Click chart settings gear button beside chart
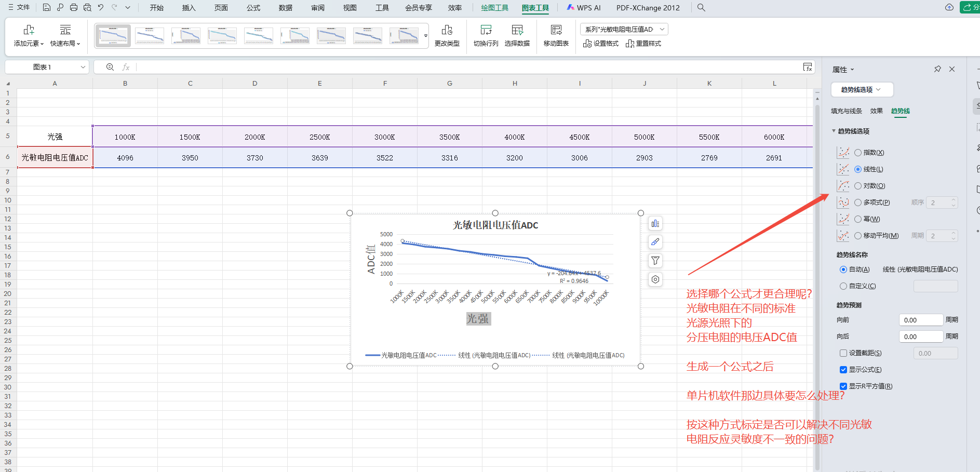Viewport: 980px width, 472px height. coord(655,279)
